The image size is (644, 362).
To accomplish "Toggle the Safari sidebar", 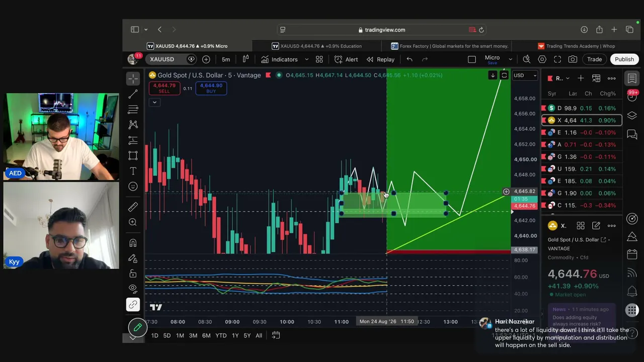I will pyautogui.click(x=135, y=30).
